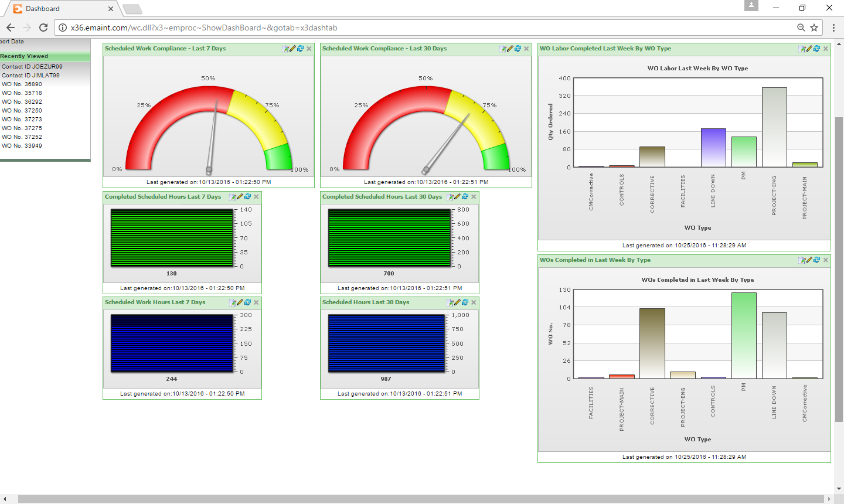Close the Completed Scheduled Hours Last 7 Days widget

point(256,197)
